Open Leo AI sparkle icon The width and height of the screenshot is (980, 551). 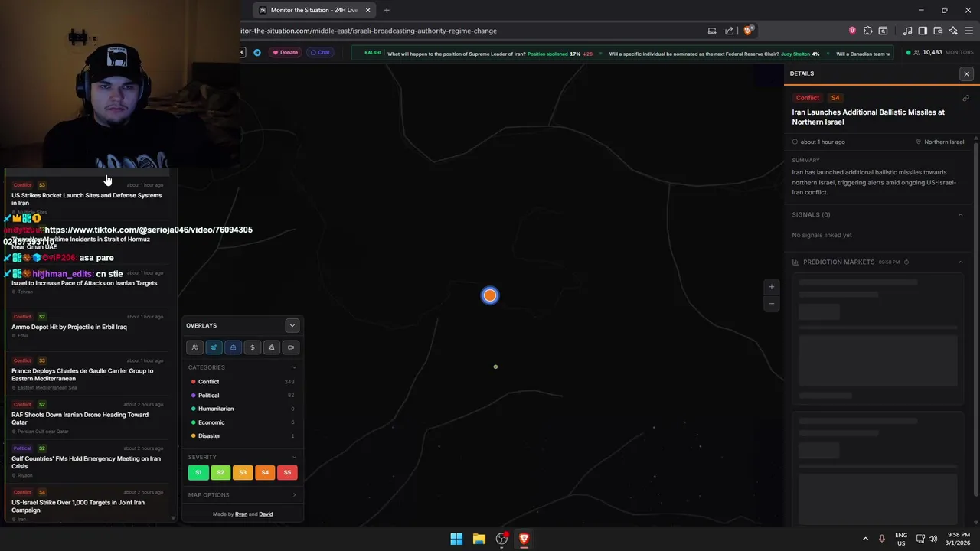tap(953, 31)
